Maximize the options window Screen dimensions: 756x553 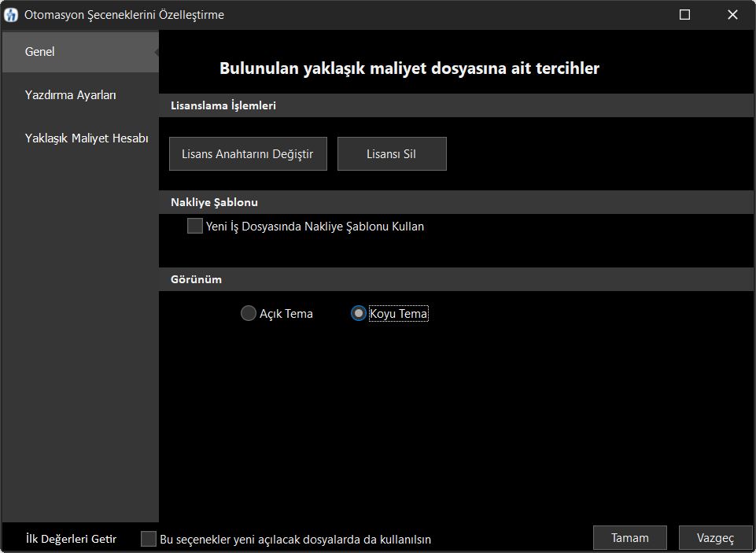pyautogui.click(x=684, y=15)
